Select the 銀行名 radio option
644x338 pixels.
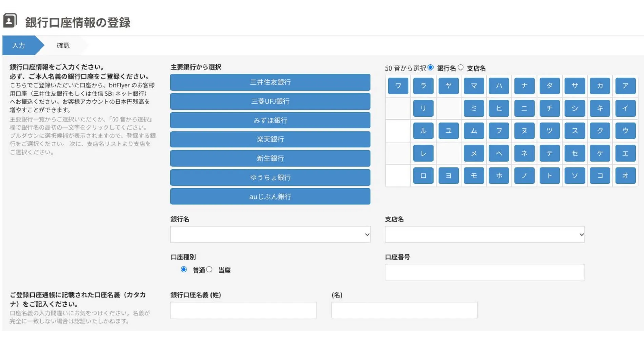coord(430,67)
